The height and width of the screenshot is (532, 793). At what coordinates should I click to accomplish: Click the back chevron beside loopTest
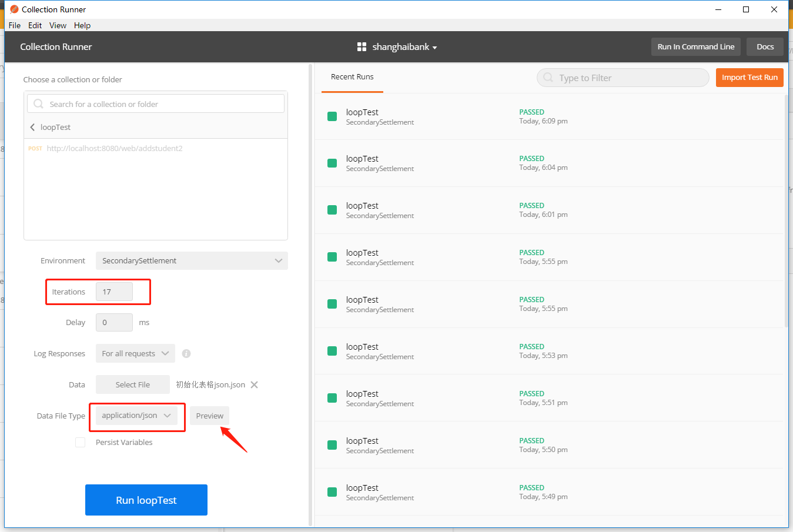[x=32, y=127]
